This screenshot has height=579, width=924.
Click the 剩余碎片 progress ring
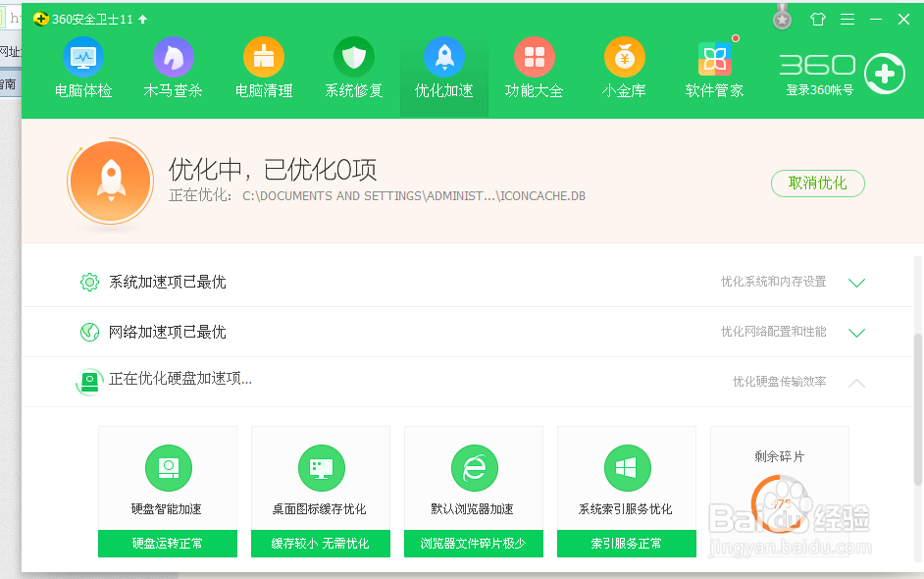[780, 504]
